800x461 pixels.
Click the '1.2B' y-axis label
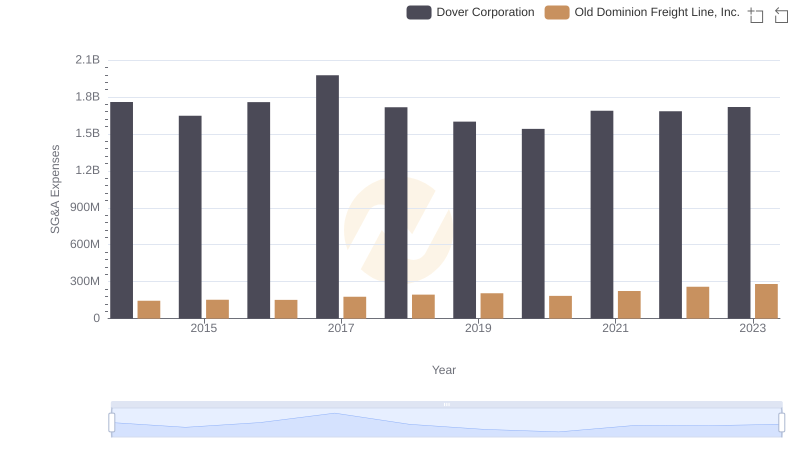click(87, 170)
